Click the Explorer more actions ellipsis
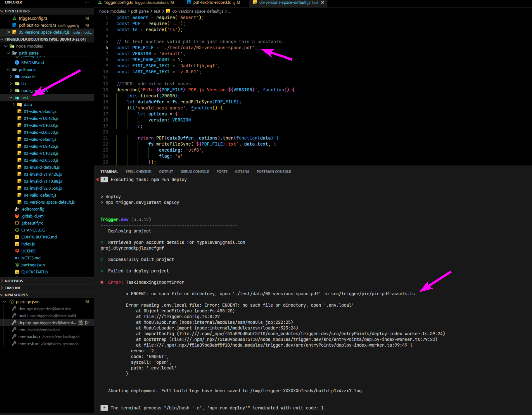 coord(86,2)
